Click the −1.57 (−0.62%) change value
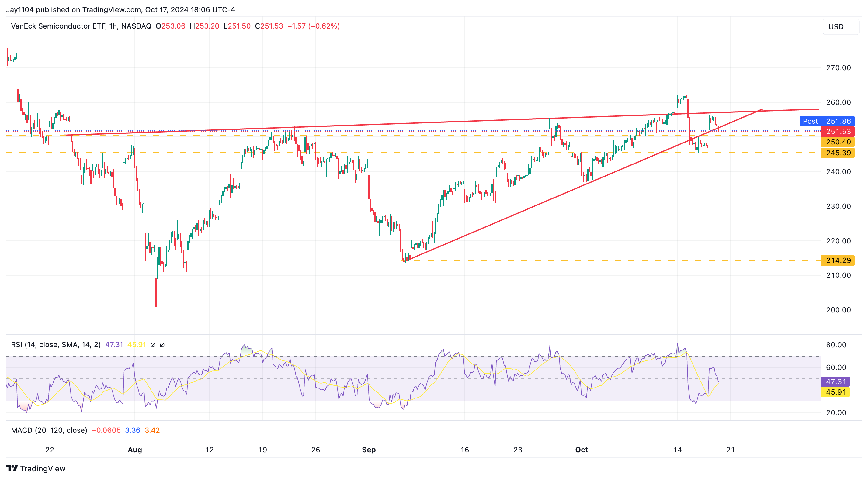 (x=313, y=26)
